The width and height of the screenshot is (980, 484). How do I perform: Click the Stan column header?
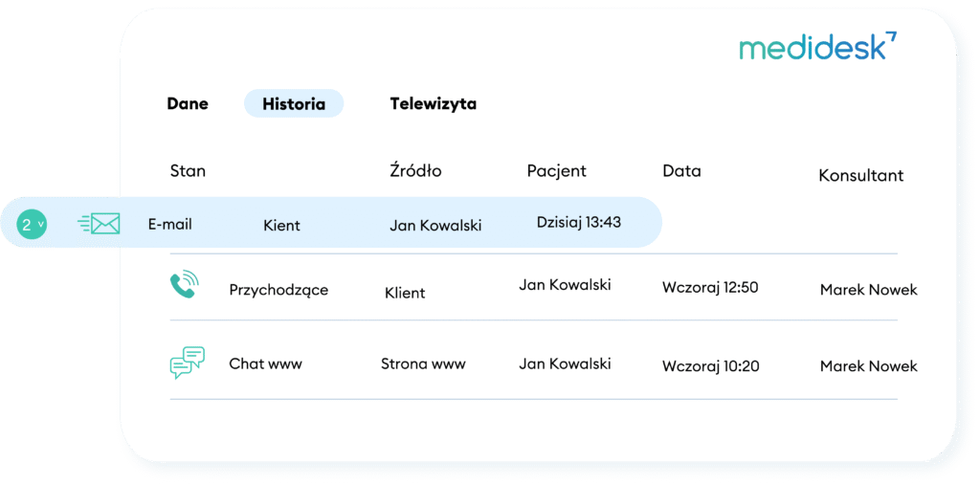coord(188,171)
